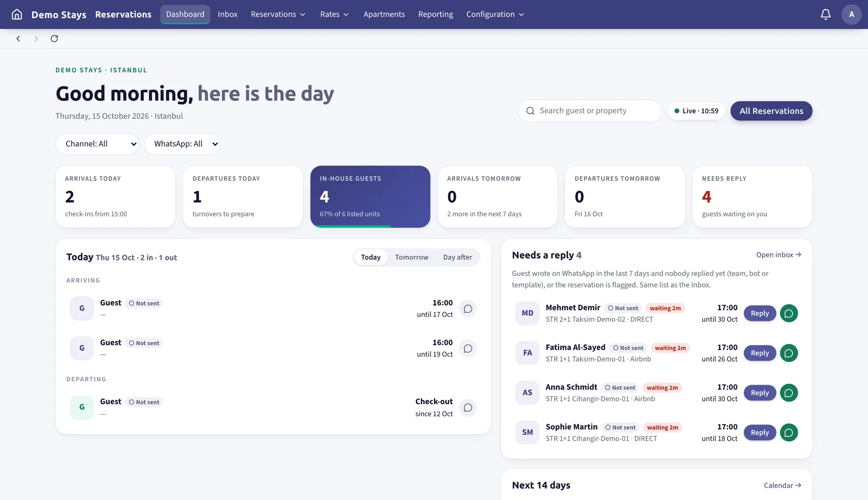The height and width of the screenshot is (500, 868).
Task: Click the SM avatar for Sophie Martin
Action: (x=527, y=432)
